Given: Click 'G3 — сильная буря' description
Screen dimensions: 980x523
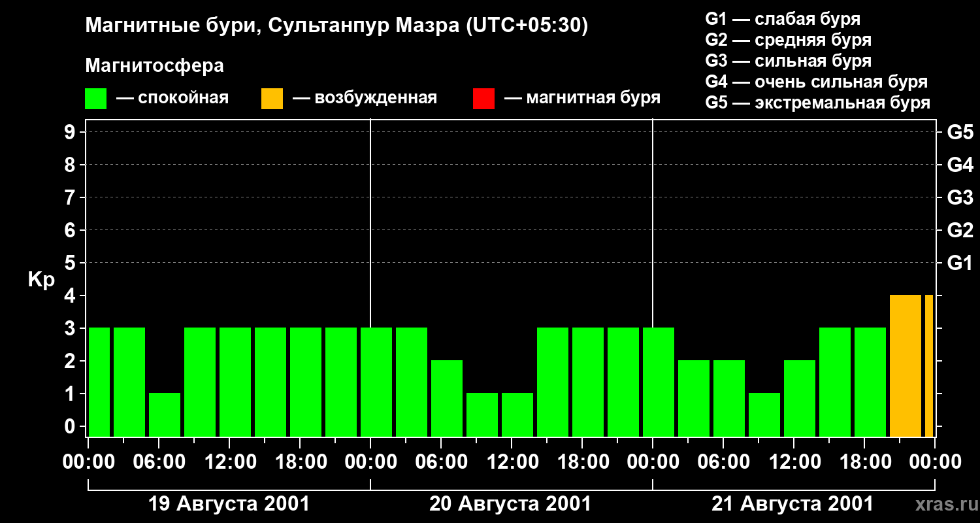Looking at the screenshot, I should coord(789,61).
